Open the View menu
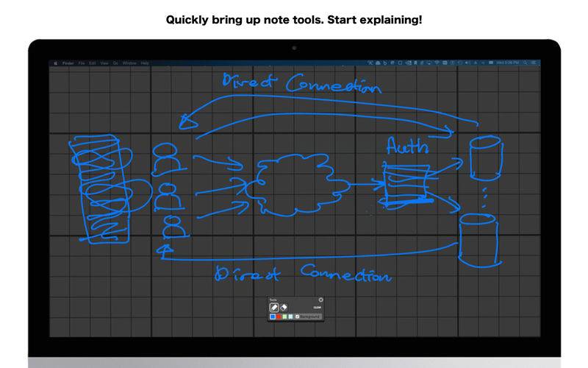The image size is (588, 368). point(104,64)
